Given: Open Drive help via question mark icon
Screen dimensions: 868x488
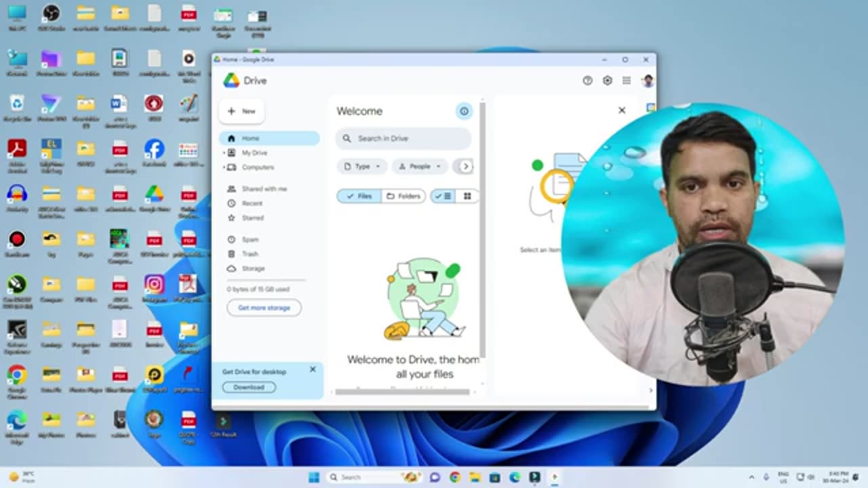Looking at the screenshot, I should 587,81.
